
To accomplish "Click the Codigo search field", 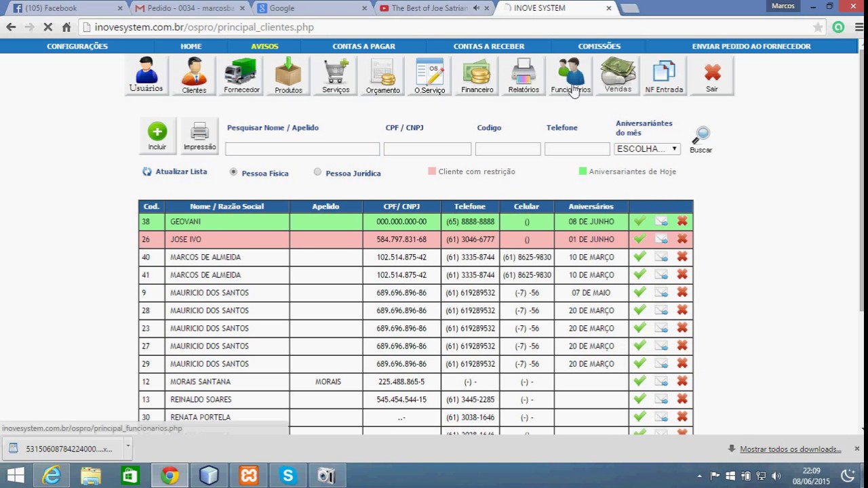I will 508,149.
